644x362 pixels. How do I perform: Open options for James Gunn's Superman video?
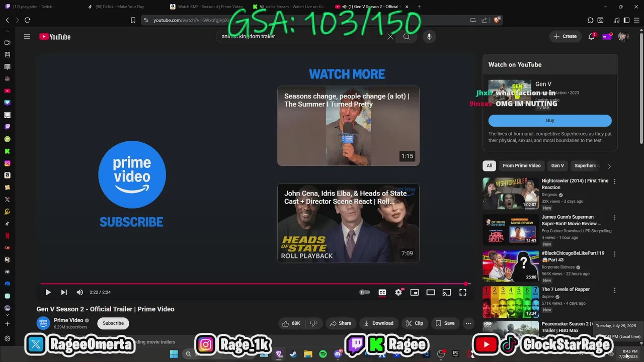(x=614, y=218)
